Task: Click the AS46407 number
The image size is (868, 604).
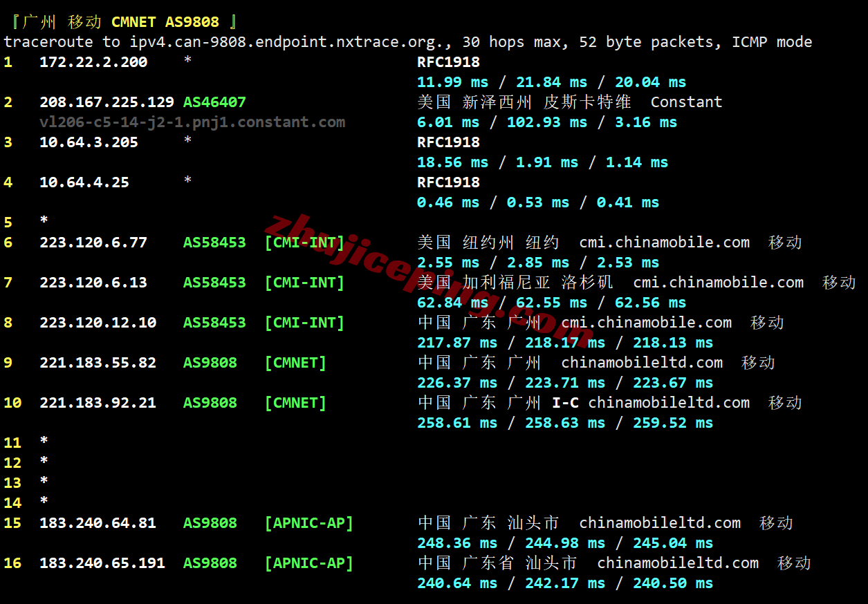Action: point(214,102)
